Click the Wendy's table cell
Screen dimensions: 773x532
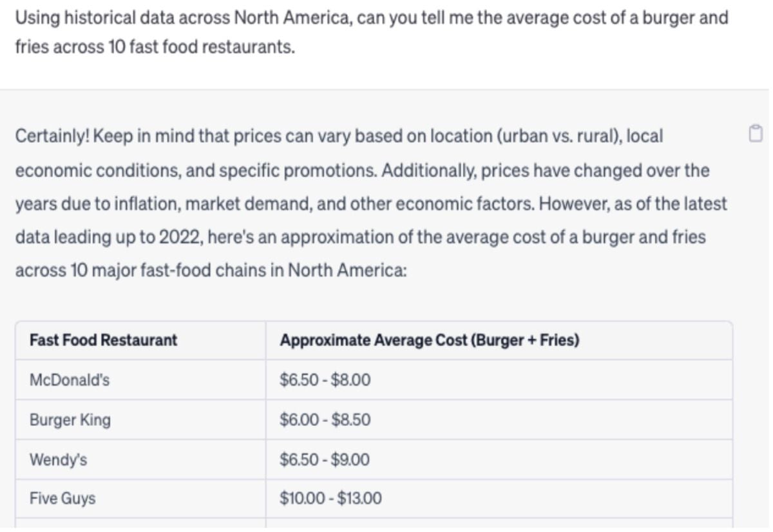pos(140,460)
